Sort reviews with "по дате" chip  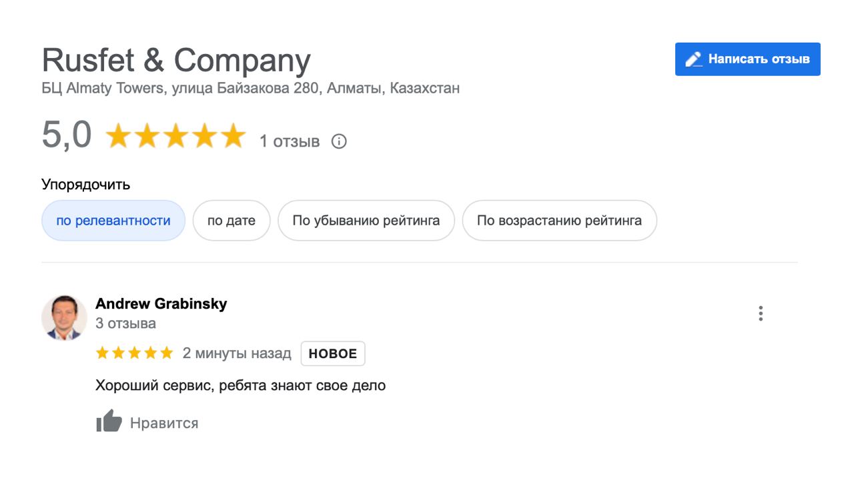[231, 221]
